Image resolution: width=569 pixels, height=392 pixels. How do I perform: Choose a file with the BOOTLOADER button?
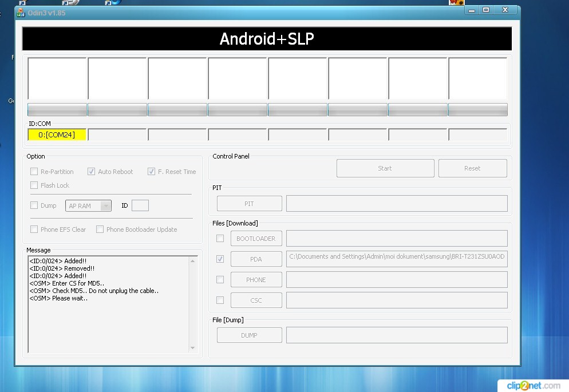point(256,239)
